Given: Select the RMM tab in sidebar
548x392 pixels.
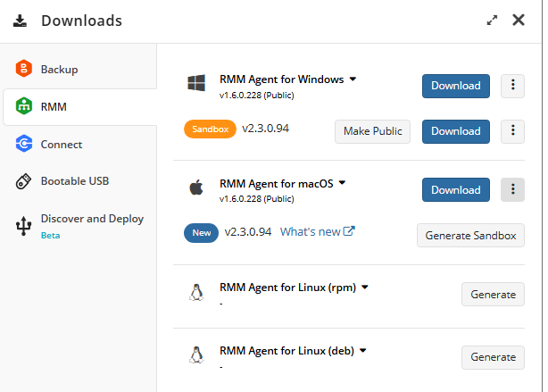Looking at the screenshot, I should [79, 106].
